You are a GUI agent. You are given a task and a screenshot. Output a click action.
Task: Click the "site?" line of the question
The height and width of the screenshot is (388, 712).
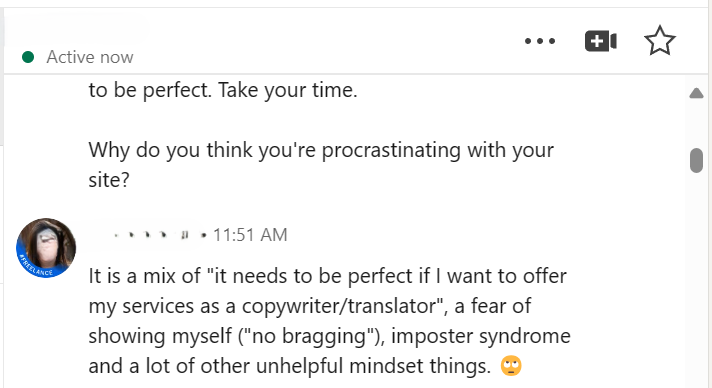point(109,180)
